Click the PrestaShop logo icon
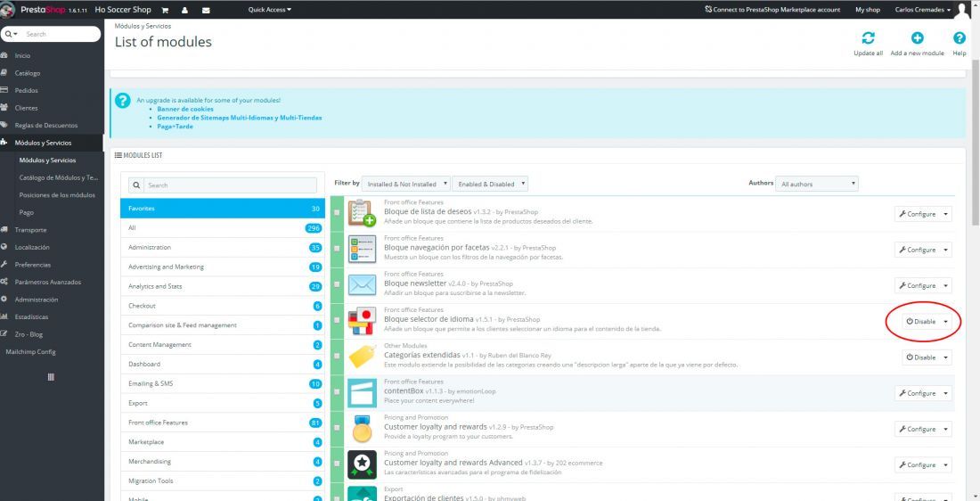Image resolution: width=980 pixels, height=501 pixels. coord(7,10)
